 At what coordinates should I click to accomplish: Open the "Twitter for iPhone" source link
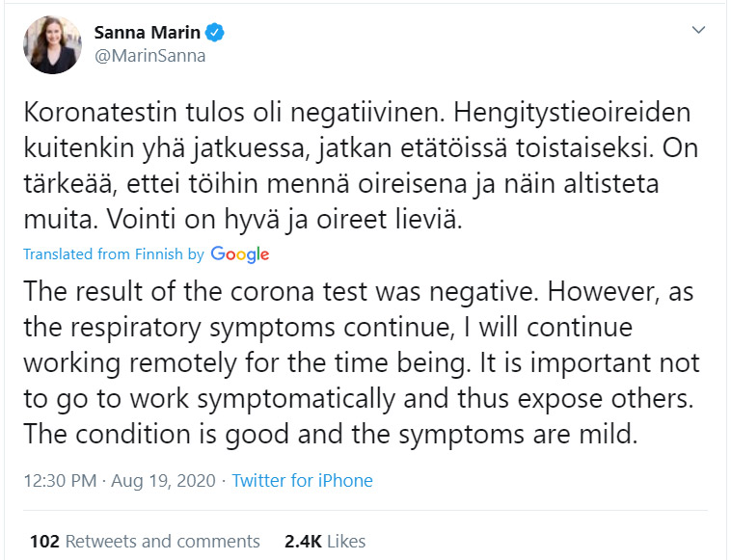(302, 480)
